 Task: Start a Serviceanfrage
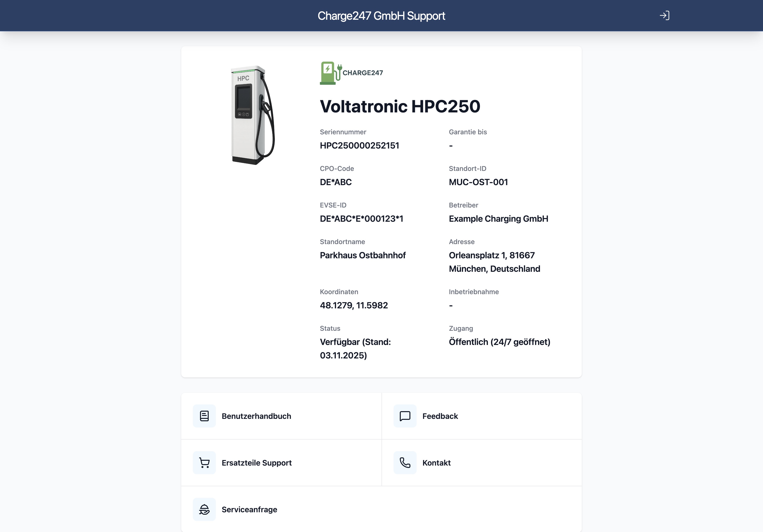(250, 509)
